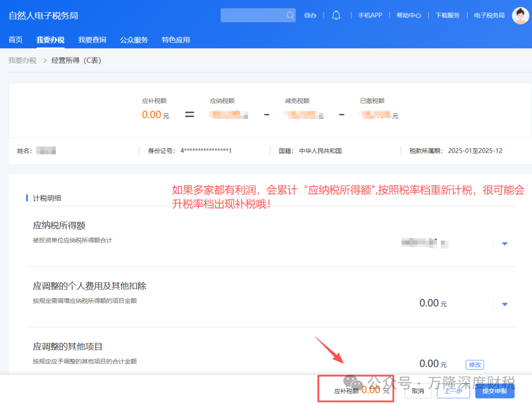Expand the 应纳税所得额 details arrow
Viewport: 532px width, 404px height.
tap(504, 244)
